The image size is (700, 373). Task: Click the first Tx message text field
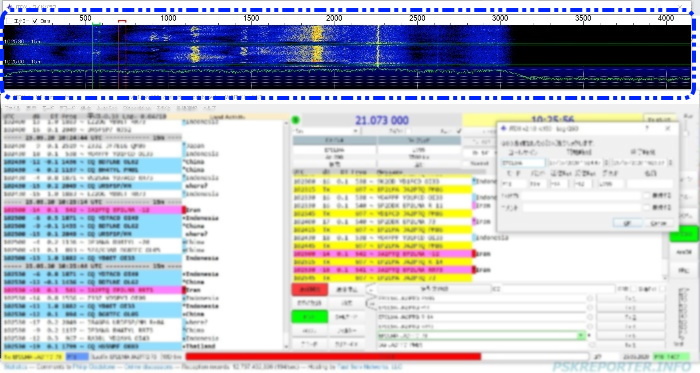click(481, 298)
